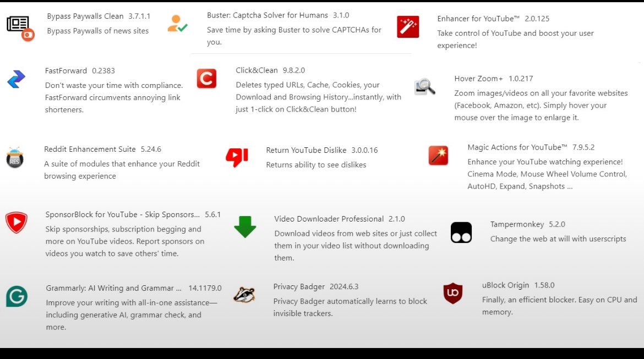Select the FastForward extension name
644x359 pixels.
66,70
